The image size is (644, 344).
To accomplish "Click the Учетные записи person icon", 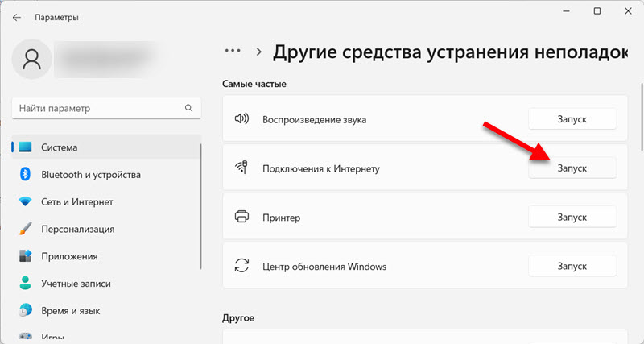I will pos(25,283).
